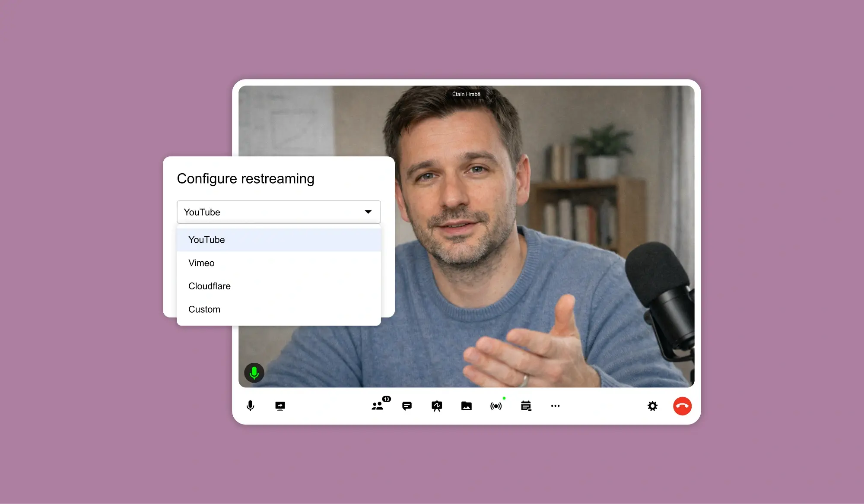Viewport: 864px width, 504px height.
Task: Open the whiteboard tool
Action: [x=437, y=406]
